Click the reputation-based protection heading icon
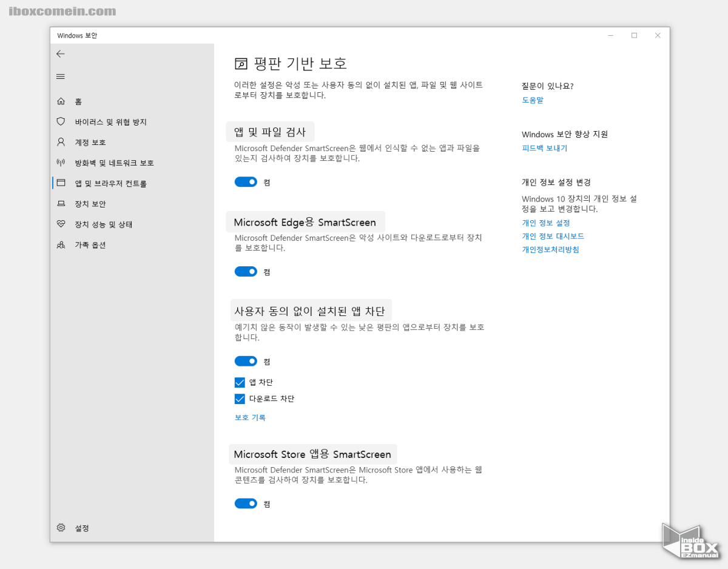The width and height of the screenshot is (728, 569). tap(241, 64)
